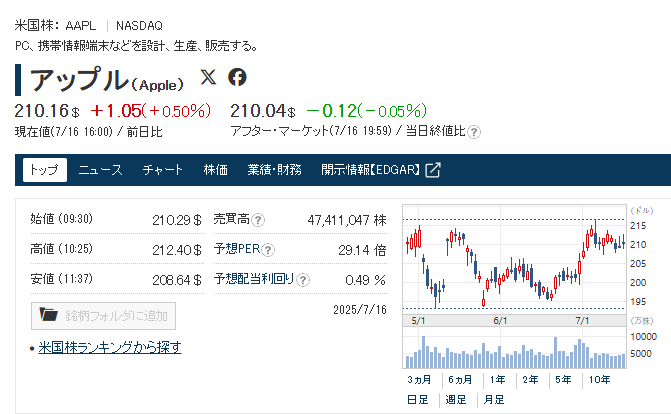Set chart range to 1年

coord(497,380)
